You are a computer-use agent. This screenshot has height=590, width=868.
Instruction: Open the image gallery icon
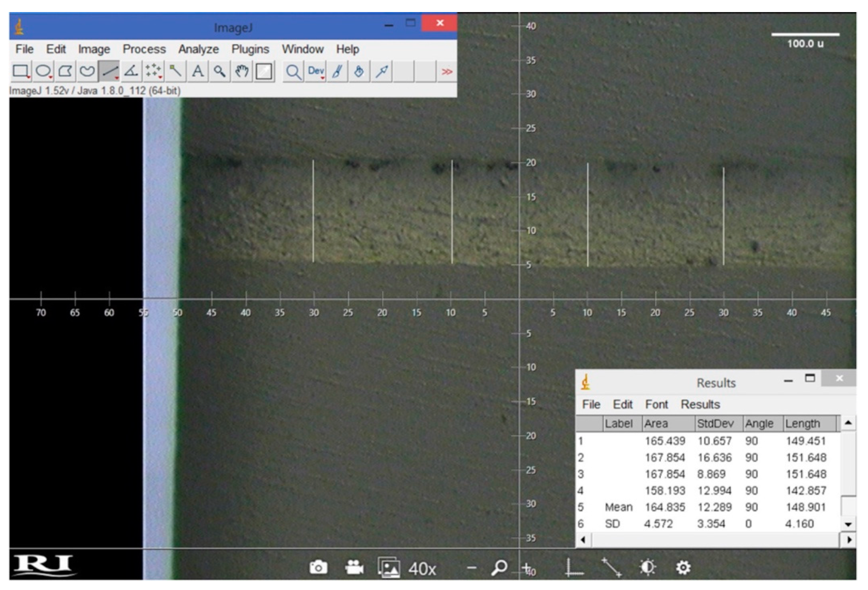pyautogui.click(x=388, y=568)
